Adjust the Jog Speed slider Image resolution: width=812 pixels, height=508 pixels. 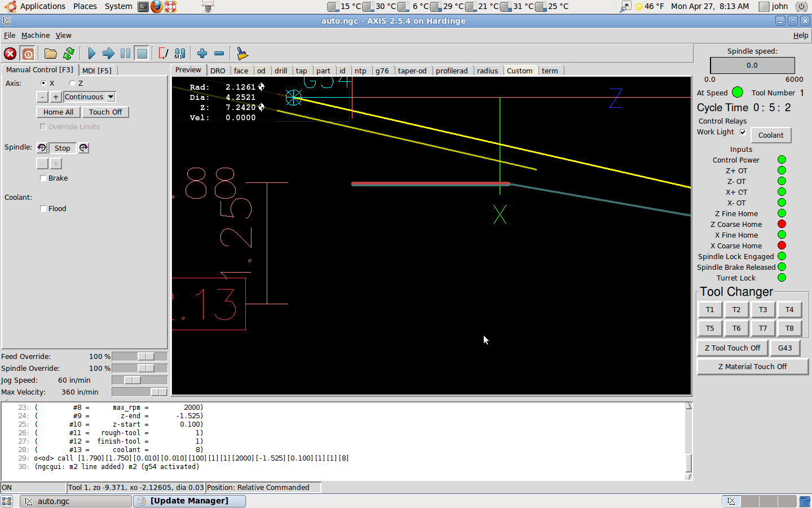click(x=133, y=380)
